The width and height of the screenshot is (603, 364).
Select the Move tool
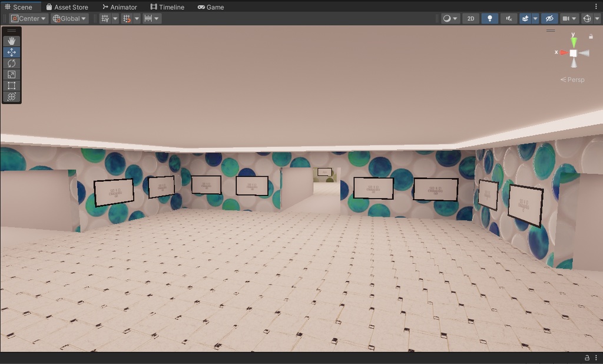(x=12, y=52)
